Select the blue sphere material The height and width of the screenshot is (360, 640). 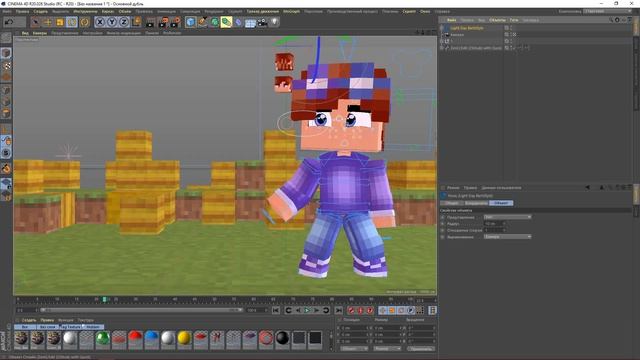click(x=151, y=339)
